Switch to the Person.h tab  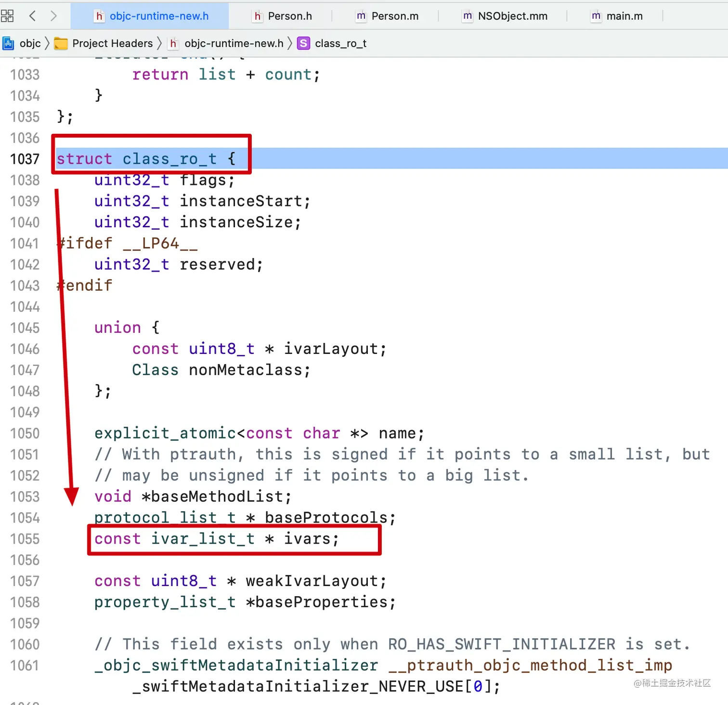[x=283, y=16]
